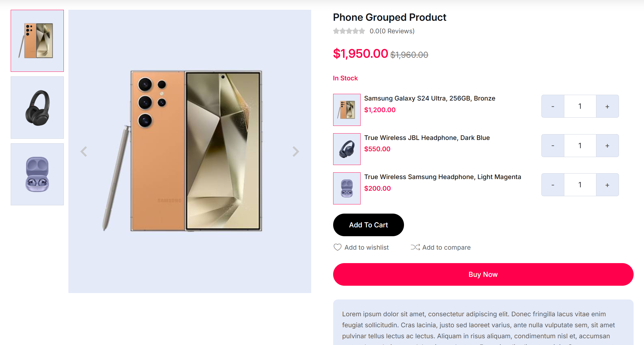Select the Samsung phone gallery thumbnail
Image resolution: width=644 pixels, height=345 pixels.
point(37,41)
